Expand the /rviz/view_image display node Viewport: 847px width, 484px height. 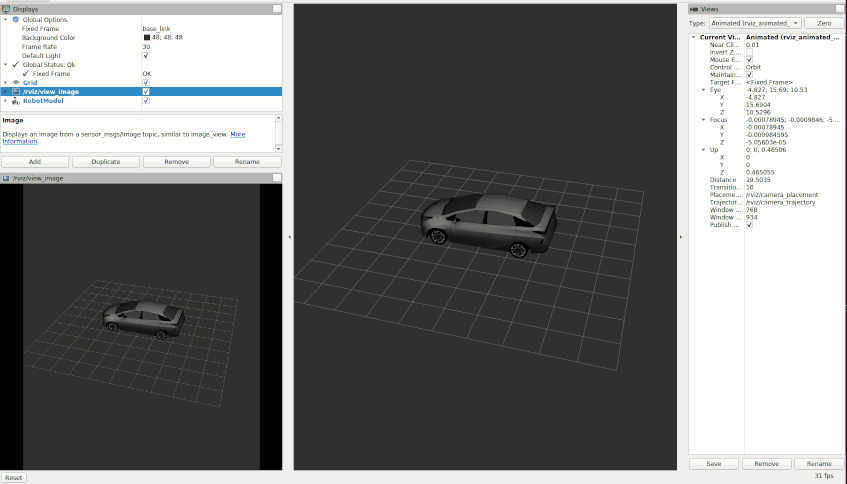click(x=5, y=92)
